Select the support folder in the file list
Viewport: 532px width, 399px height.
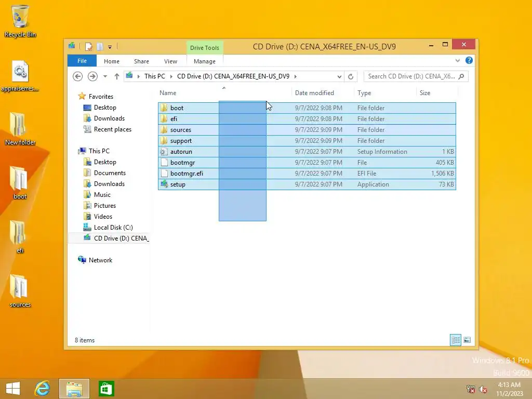click(307, 140)
